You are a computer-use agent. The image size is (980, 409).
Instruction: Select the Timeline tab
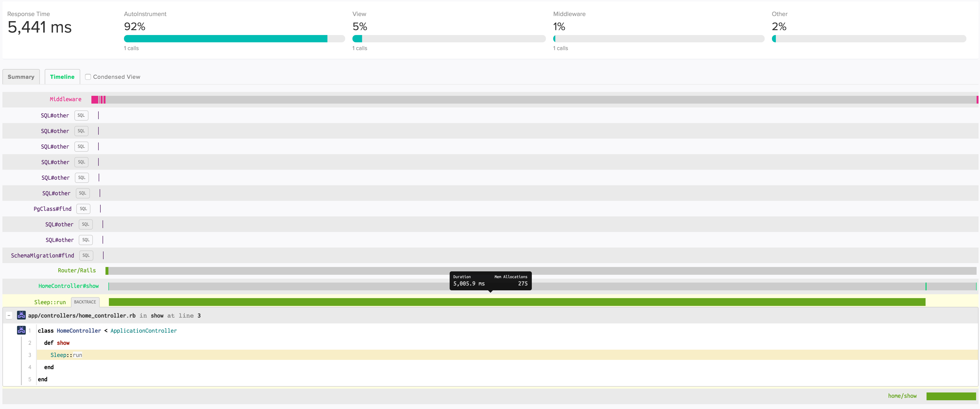click(x=62, y=77)
